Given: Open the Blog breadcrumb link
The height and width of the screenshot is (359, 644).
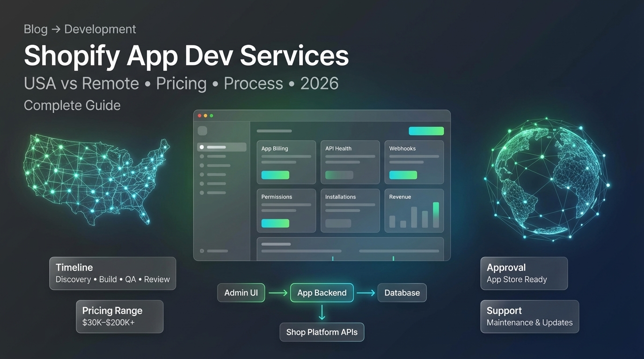Looking at the screenshot, I should point(35,29).
